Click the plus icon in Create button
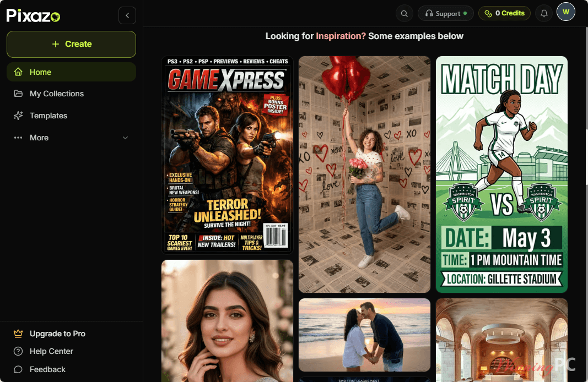588x382 pixels. click(x=56, y=44)
